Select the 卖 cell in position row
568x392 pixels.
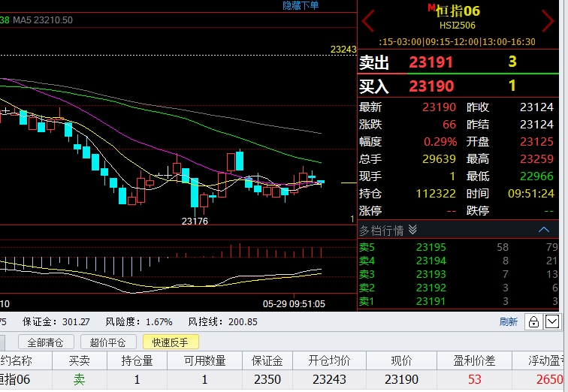coord(80,379)
